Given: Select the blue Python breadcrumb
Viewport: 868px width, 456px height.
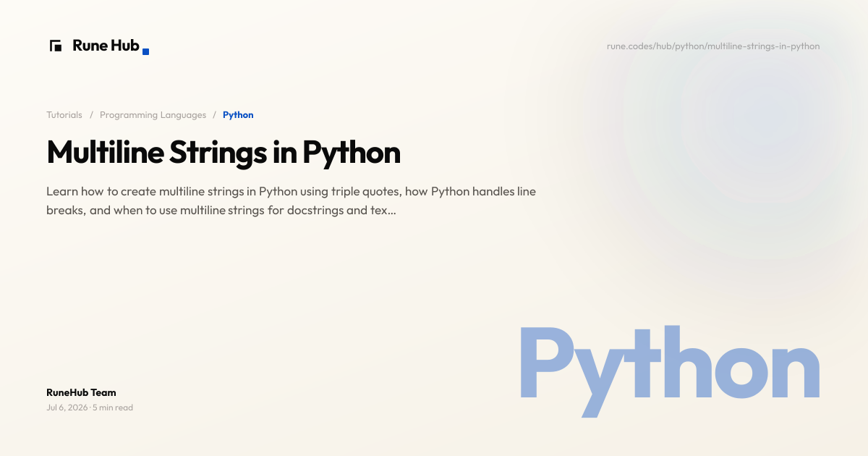Looking at the screenshot, I should pos(238,115).
